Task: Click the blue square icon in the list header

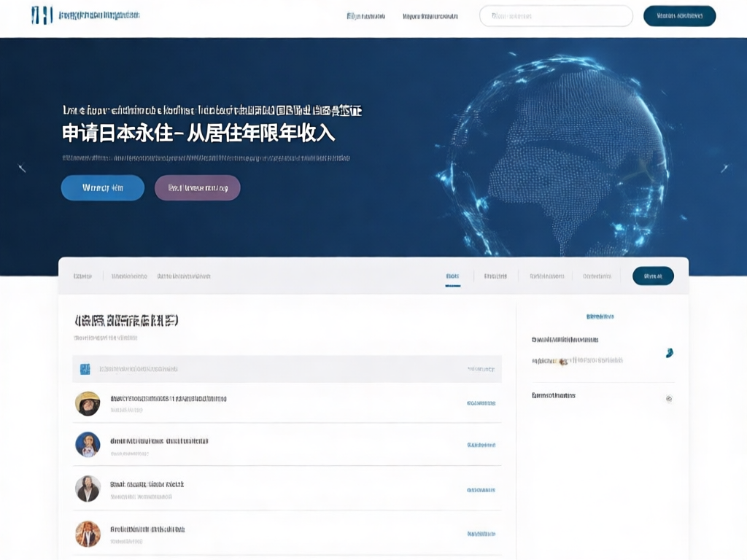Action: coord(85,370)
